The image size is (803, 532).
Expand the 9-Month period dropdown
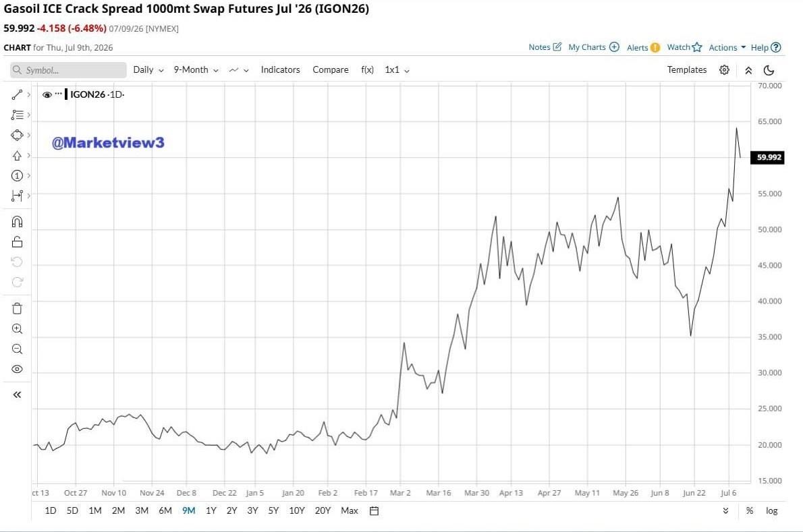196,70
